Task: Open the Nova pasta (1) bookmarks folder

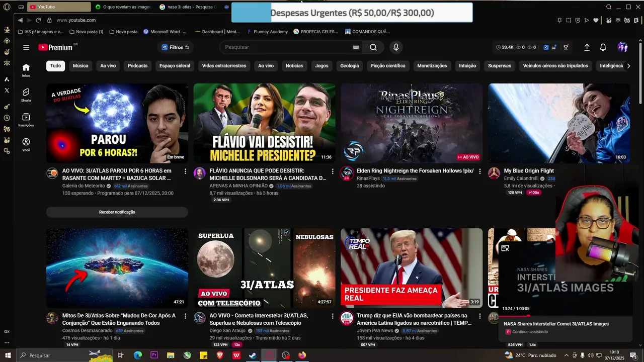Action: (86, 32)
